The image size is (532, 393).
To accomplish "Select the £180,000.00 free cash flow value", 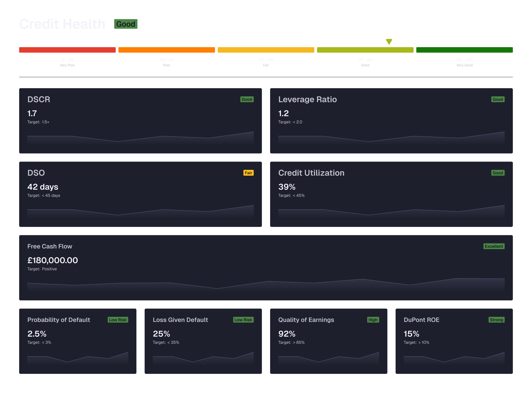I will pos(53,260).
